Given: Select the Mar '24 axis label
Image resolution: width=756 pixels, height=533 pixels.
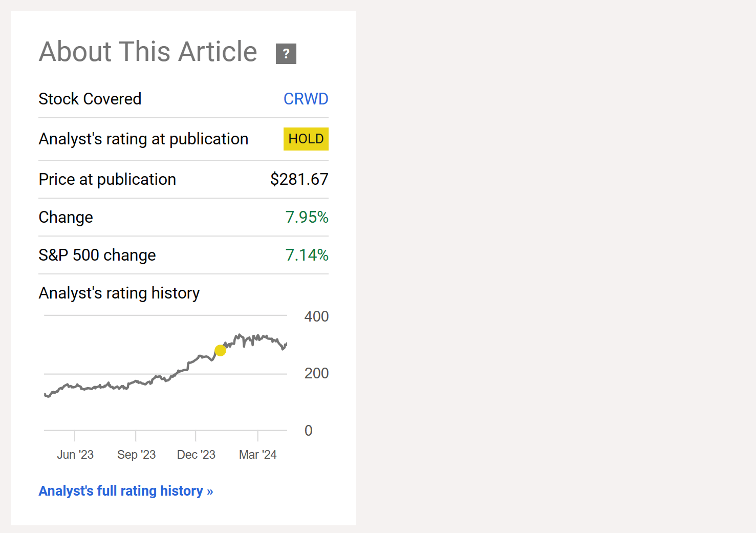Looking at the screenshot, I should (258, 454).
